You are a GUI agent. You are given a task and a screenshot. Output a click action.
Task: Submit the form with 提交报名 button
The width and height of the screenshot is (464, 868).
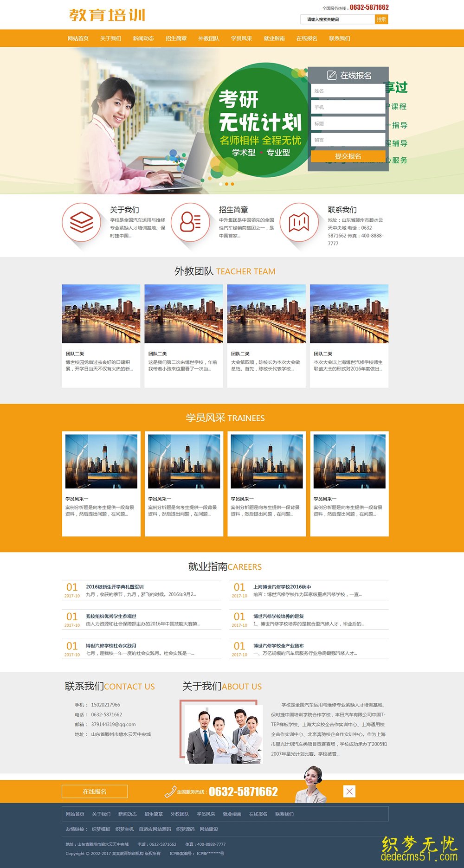pyautogui.click(x=348, y=156)
